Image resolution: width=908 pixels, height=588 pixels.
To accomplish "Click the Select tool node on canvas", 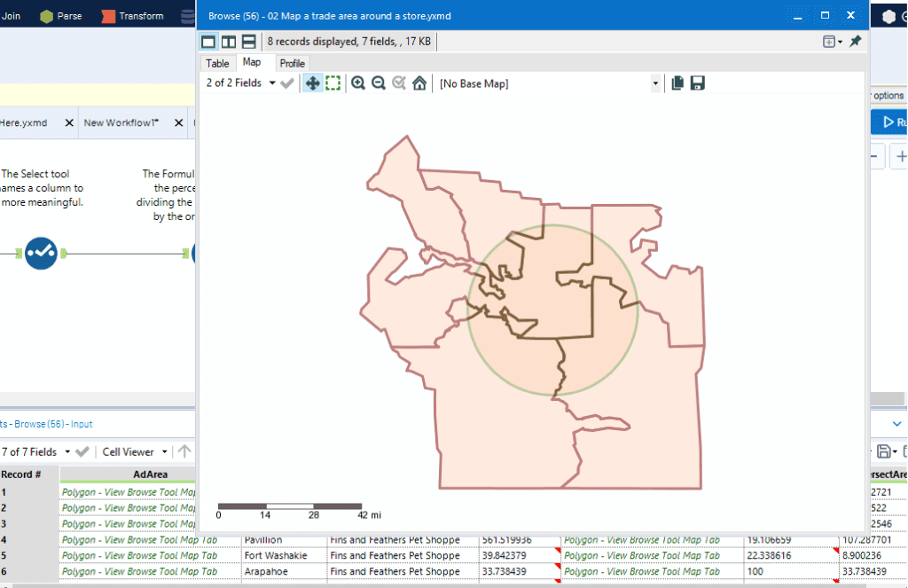I will (x=41, y=254).
